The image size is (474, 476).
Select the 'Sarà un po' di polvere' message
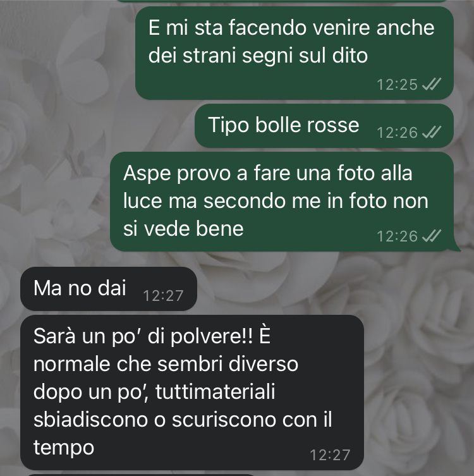click(192, 393)
